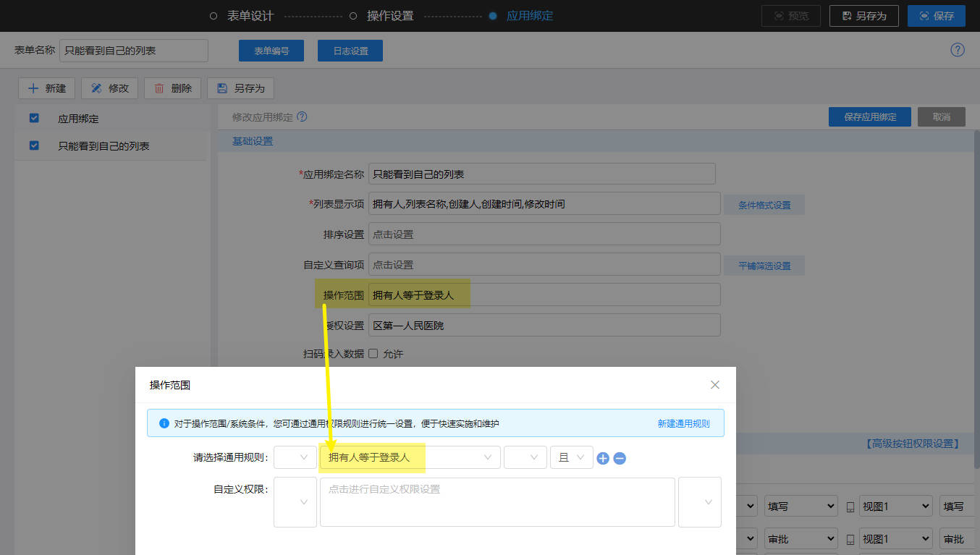Click the 保存应用绑定 button
Screen dimensions: 980x555
click(x=869, y=116)
